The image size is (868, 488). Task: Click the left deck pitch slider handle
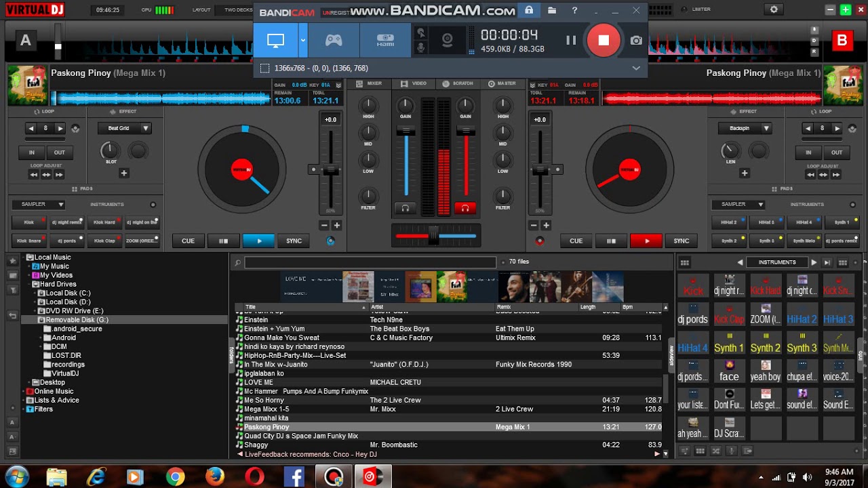pos(331,169)
